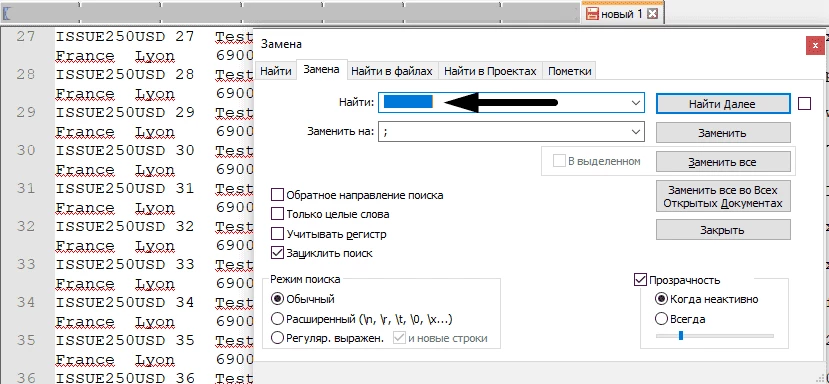The width and height of the screenshot is (829, 384).
Task: Click the Заменить все button
Action: tap(723, 162)
